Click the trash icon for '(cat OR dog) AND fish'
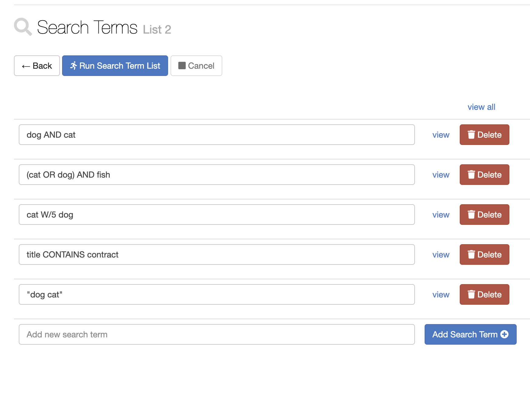The width and height of the screenshot is (530, 420). pyautogui.click(x=472, y=175)
